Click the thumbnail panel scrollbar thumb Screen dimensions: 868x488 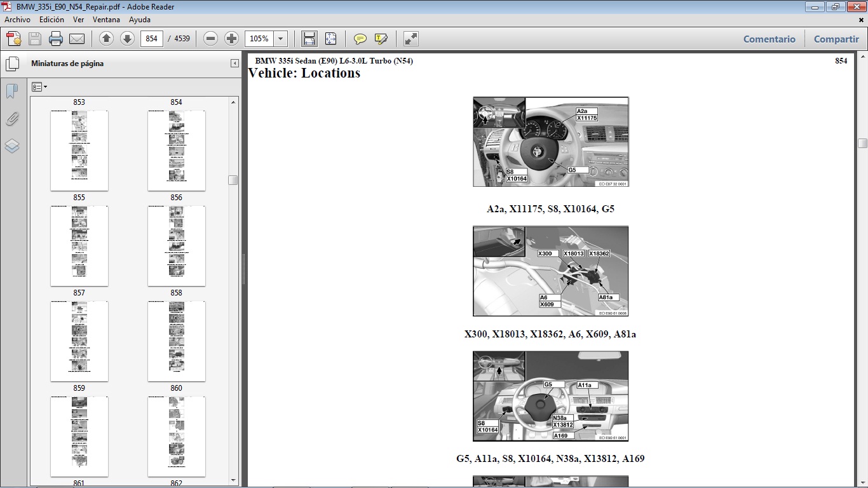(x=233, y=180)
